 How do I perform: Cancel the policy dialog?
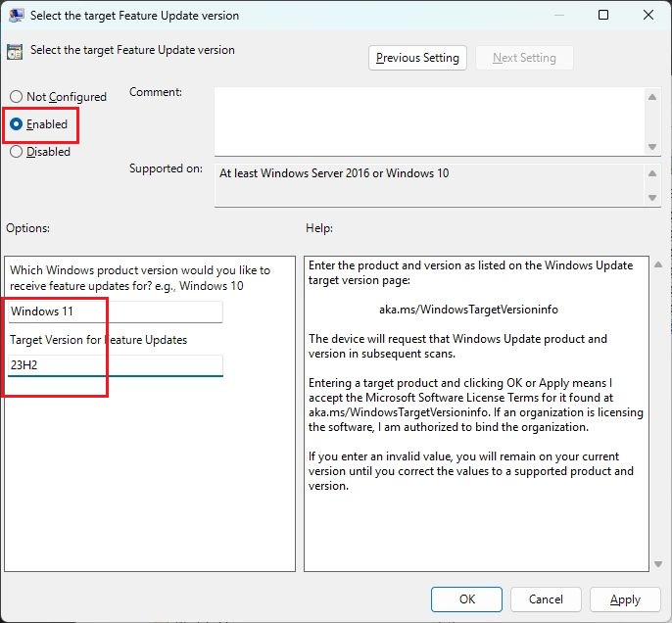(546, 599)
